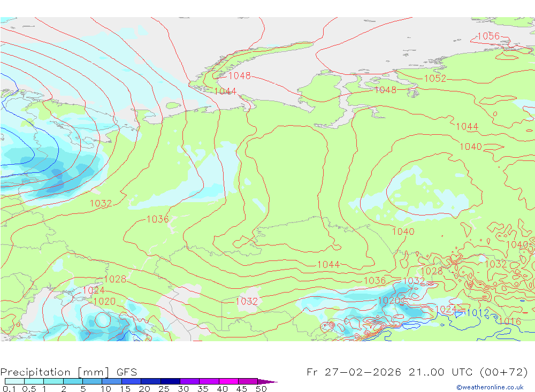Pick the 40–45 mm magenta swatch
Image resolution: width=535 pixels, height=392 pixels.
[228, 381]
